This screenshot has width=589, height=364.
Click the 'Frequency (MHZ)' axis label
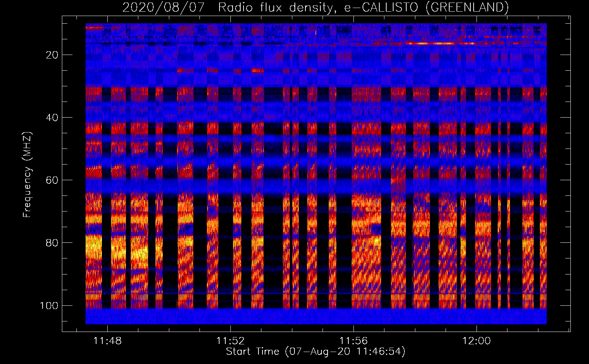[x=27, y=175]
